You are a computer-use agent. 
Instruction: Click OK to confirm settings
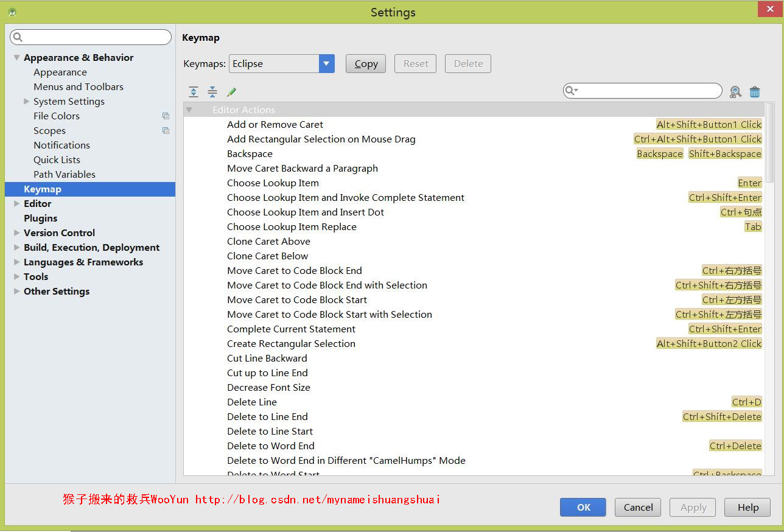583,507
